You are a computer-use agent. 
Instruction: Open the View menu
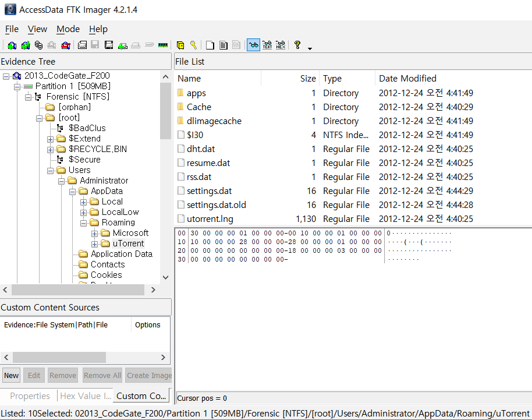pyautogui.click(x=37, y=29)
